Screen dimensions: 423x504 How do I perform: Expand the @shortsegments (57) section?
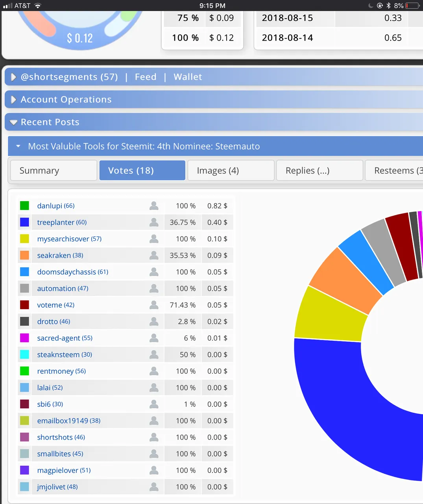click(x=13, y=77)
